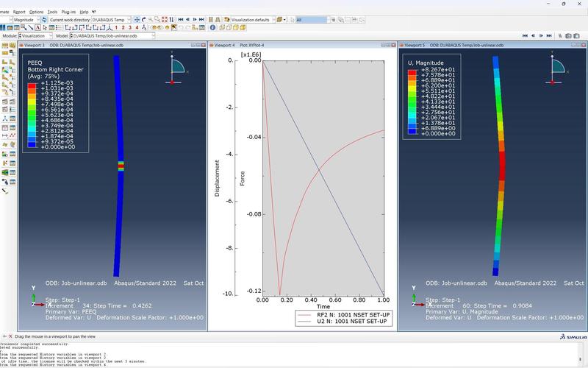Click the bottom-most tool icon in left toolbox

pos(5,190)
